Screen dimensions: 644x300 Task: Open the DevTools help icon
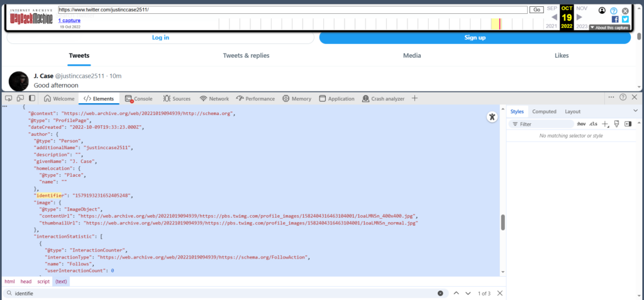tap(623, 98)
